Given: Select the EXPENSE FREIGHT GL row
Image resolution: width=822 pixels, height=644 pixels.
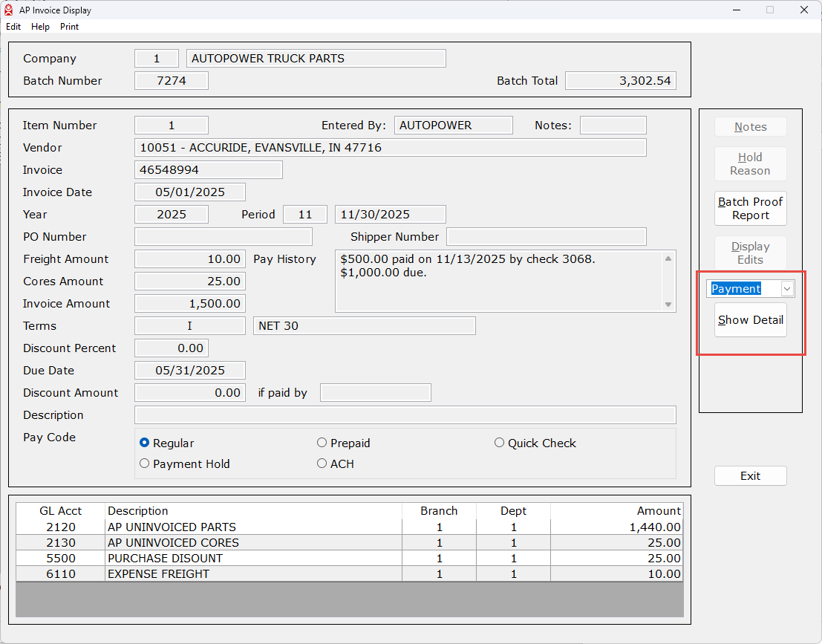Looking at the screenshot, I should coord(252,574).
